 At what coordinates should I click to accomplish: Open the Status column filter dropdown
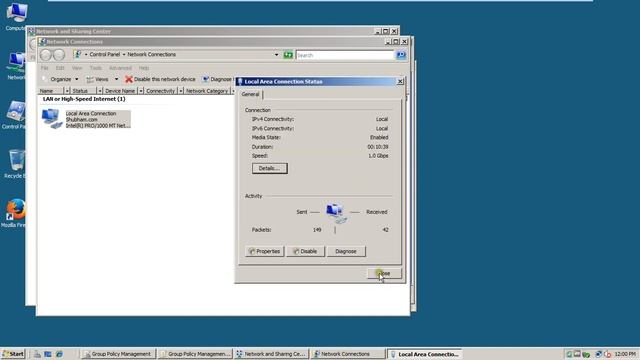coord(100,91)
